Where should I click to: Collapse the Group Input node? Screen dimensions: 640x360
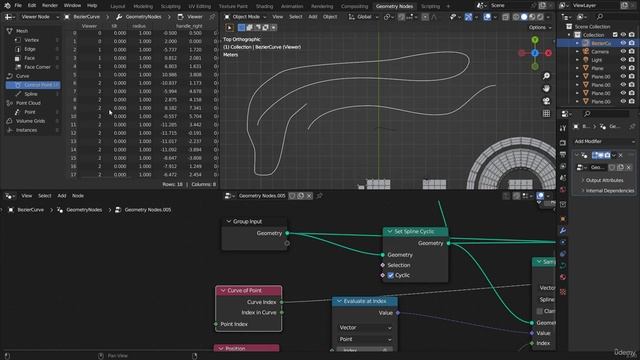229,222
